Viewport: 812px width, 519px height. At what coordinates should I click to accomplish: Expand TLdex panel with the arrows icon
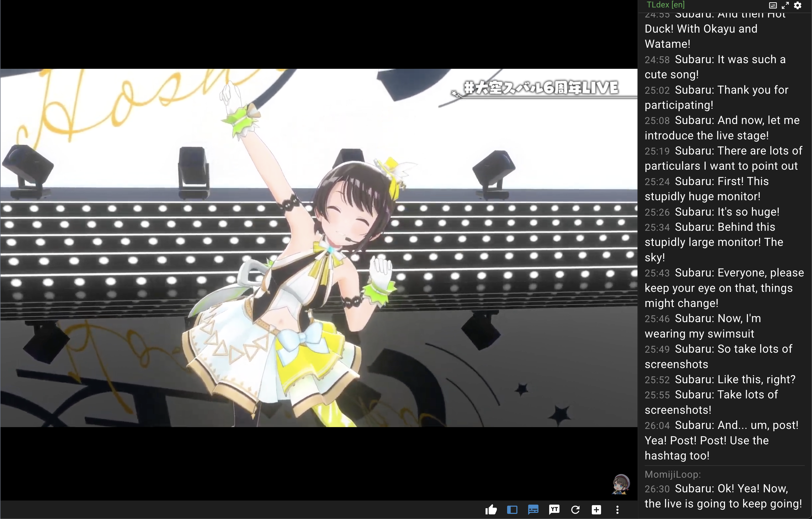click(785, 5)
